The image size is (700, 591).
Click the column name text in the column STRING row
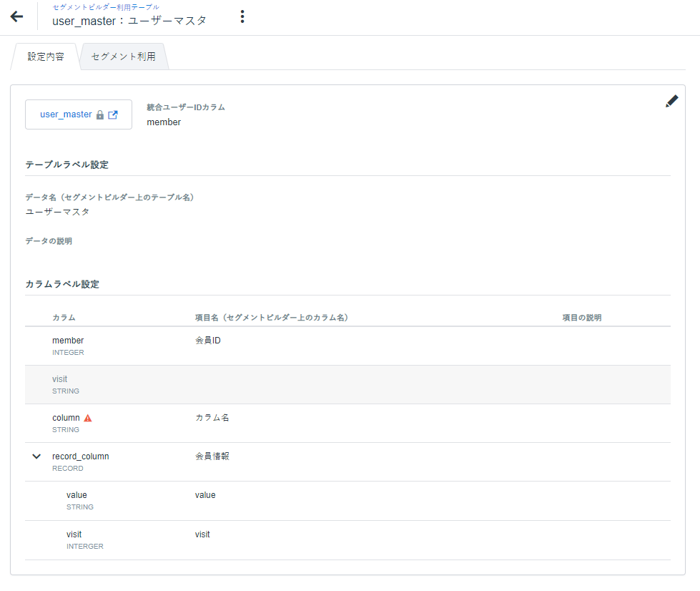point(66,418)
